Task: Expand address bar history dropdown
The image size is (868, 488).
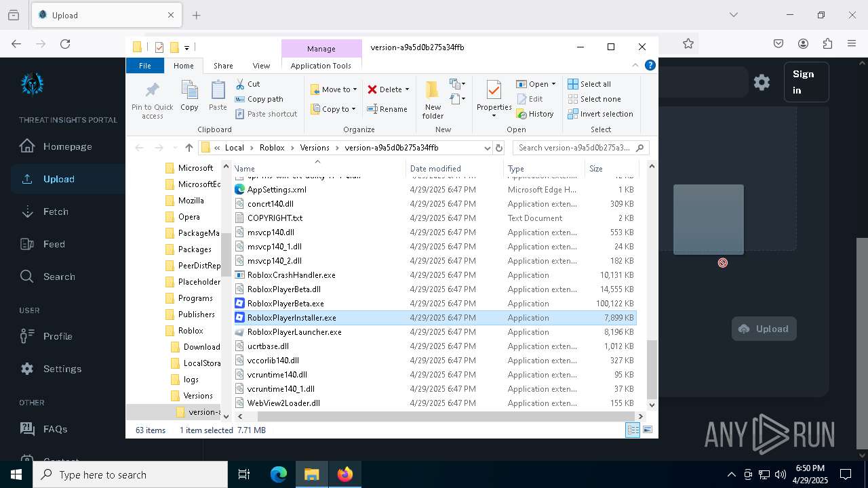Action: (487, 148)
